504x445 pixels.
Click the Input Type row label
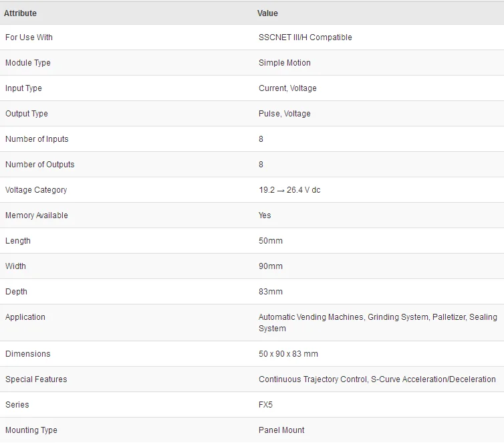pyautogui.click(x=23, y=88)
